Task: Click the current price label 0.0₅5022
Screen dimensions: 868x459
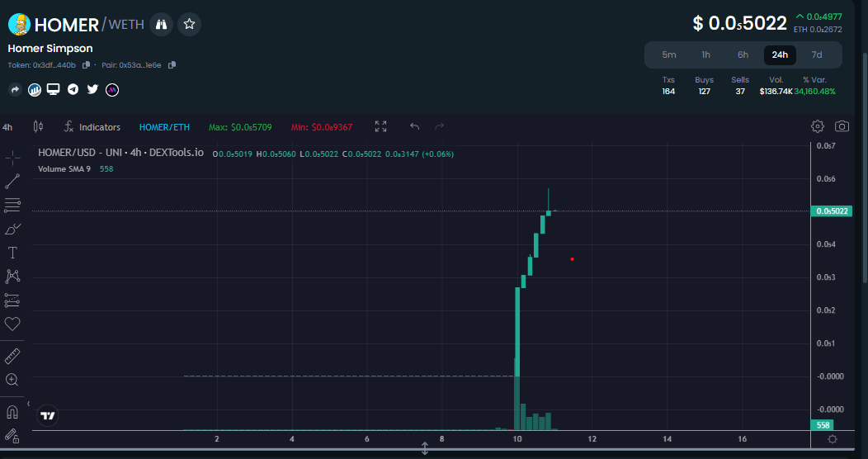Action: click(x=831, y=211)
